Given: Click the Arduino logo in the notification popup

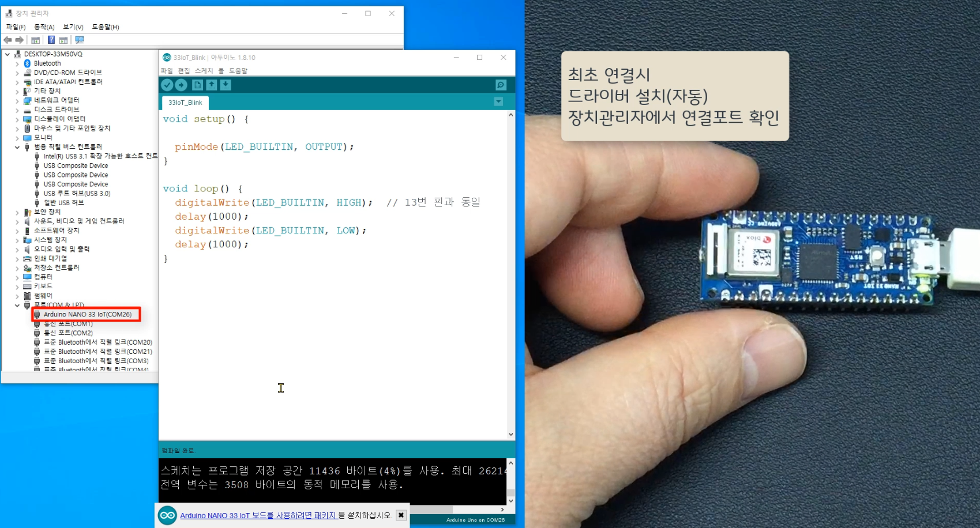Looking at the screenshot, I should 167,515.
